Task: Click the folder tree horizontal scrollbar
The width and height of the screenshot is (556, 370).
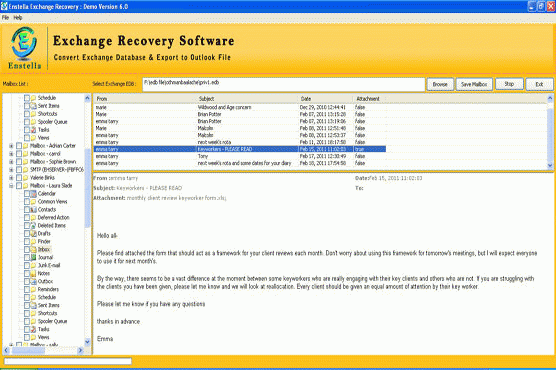Action: [x=43, y=350]
